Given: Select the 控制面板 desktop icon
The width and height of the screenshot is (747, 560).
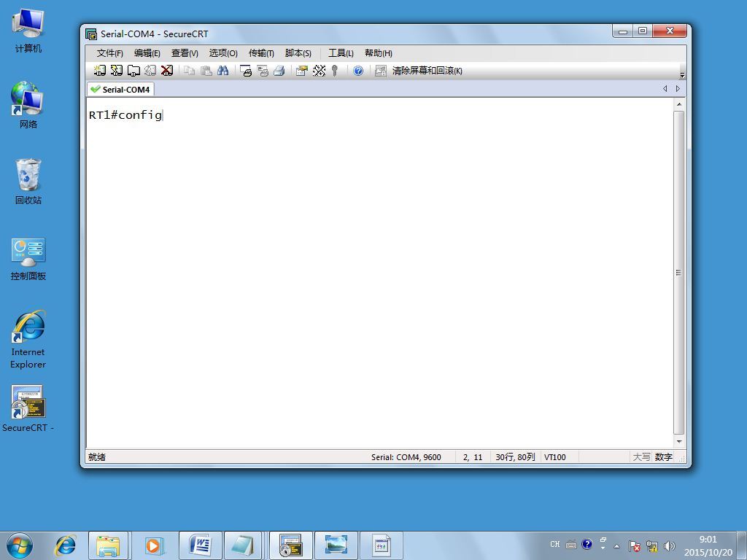Looking at the screenshot, I should pos(28,259).
